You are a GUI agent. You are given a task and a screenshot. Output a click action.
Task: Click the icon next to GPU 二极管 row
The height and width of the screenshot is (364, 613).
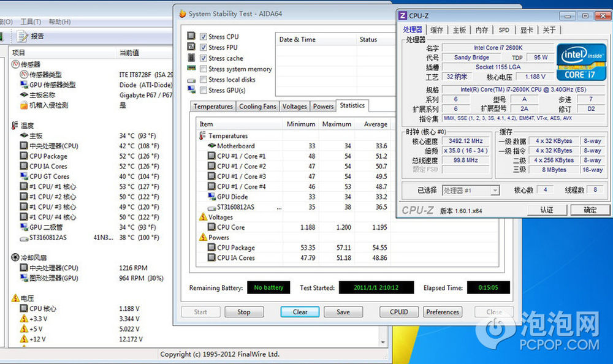click(24, 227)
